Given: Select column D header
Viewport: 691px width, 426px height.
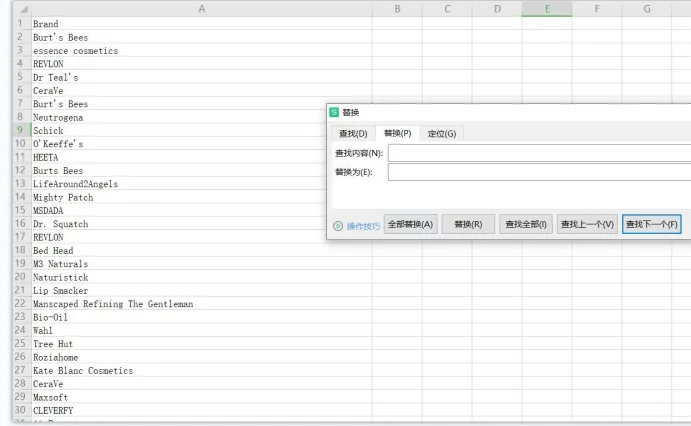Looking at the screenshot, I should (x=497, y=9).
